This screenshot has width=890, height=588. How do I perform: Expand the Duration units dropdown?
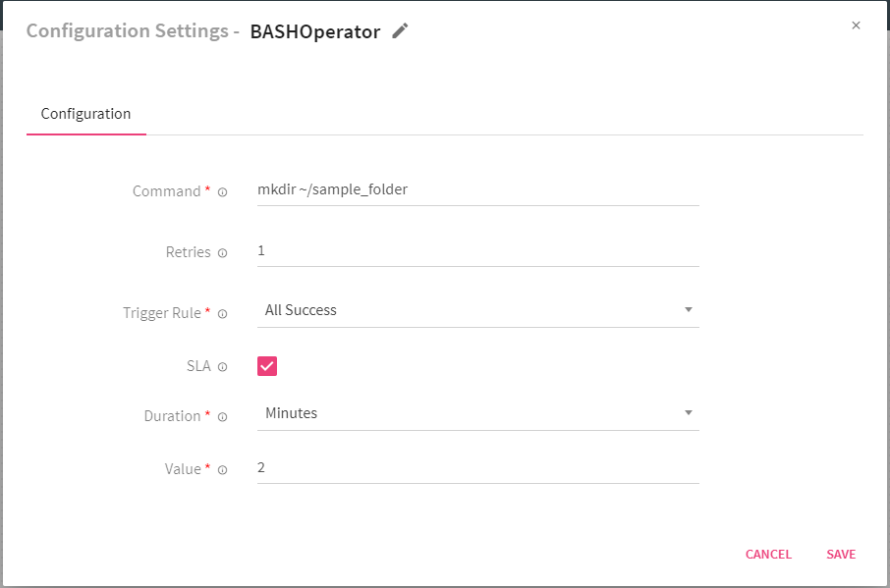[x=477, y=412]
